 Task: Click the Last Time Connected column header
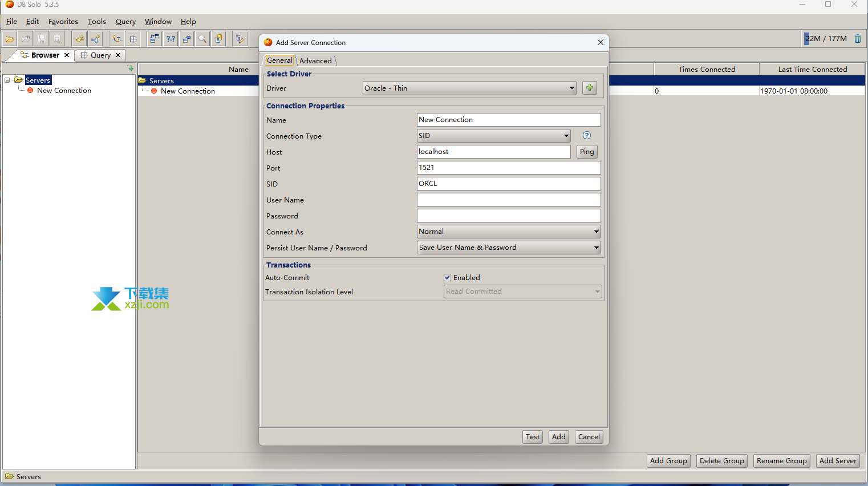(x=813, y=70)
